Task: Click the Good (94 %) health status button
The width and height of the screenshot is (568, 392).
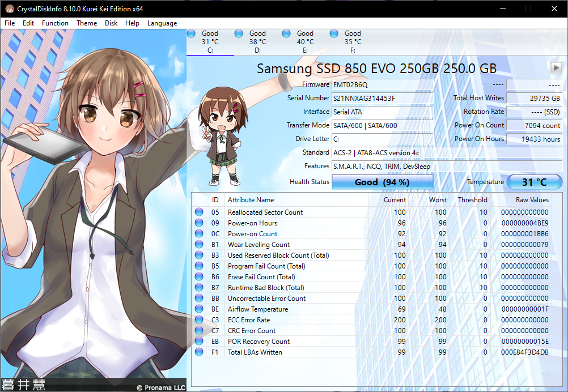Action: (382, 182)
